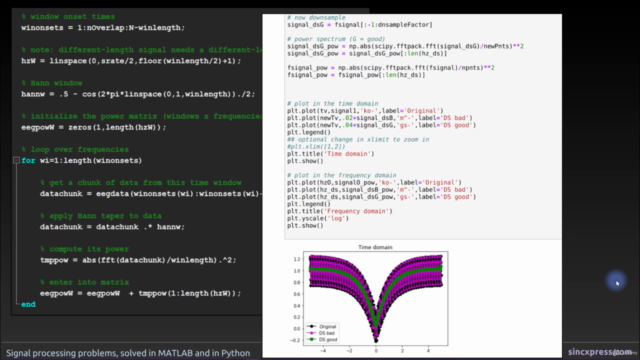Viewport: 640px width, 360px height.
Task: Click the '# now downsample' Python comment
Action: click(316, 18)
